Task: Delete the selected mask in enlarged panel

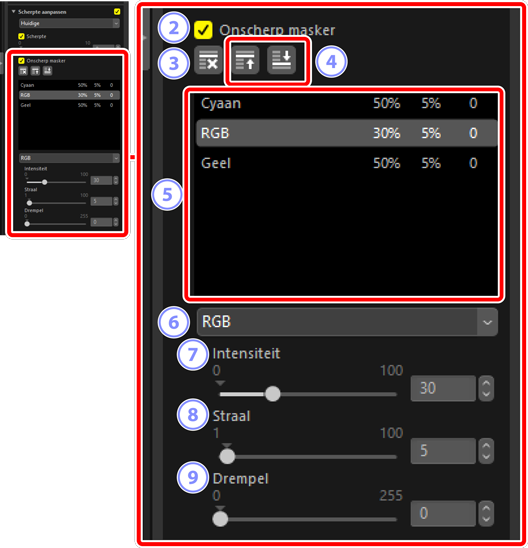Action: click(208, 60)
